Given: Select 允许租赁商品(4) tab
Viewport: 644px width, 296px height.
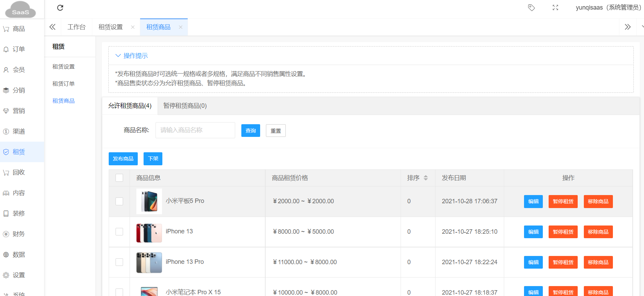Looking at the screenshot, I should (x=130, y=106).
